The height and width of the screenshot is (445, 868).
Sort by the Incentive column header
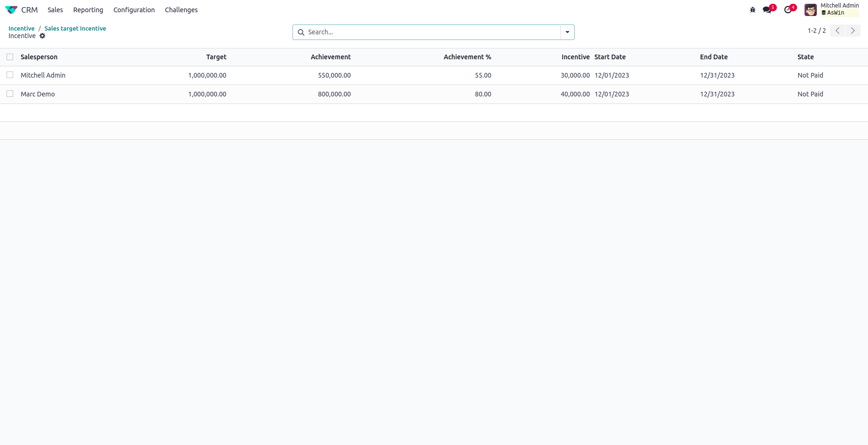(x=576, y=57)
